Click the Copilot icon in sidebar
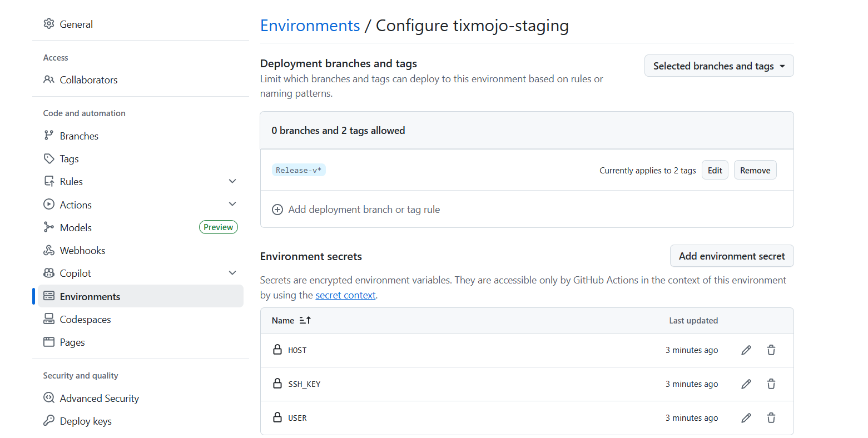The image size is (868, 438). (49, 273)
